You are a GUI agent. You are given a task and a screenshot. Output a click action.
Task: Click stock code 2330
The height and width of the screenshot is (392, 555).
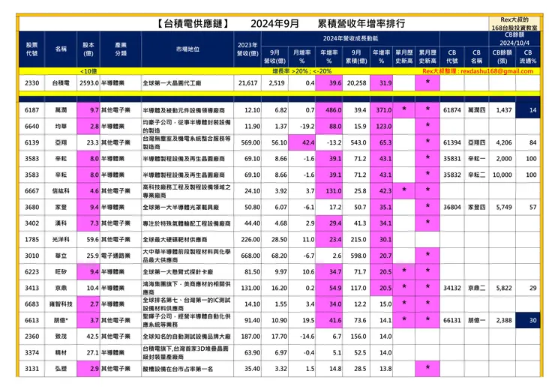pos(31,83)
